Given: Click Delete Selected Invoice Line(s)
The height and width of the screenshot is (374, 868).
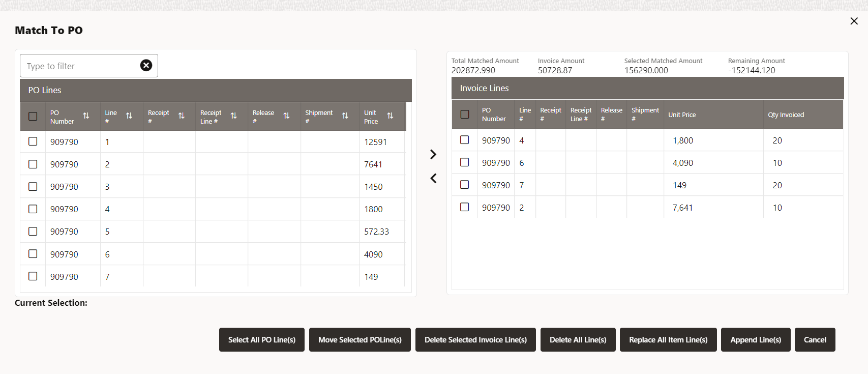Looking at the screenshot, I should (475, 340).
